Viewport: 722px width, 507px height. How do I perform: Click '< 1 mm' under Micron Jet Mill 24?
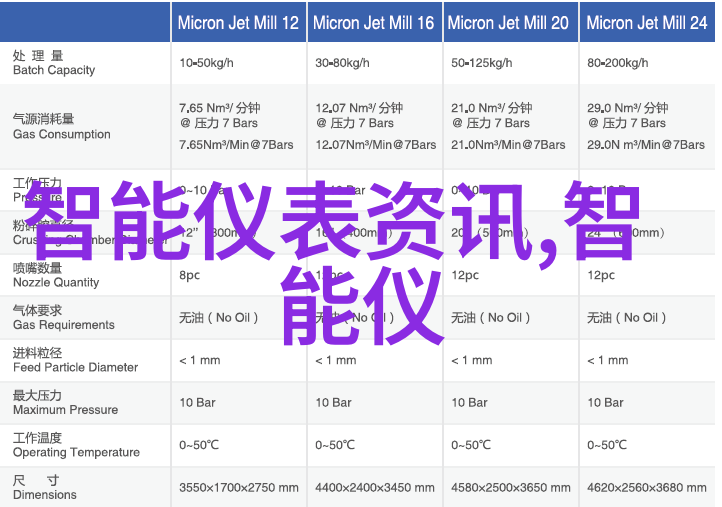(x=608, y=360)
